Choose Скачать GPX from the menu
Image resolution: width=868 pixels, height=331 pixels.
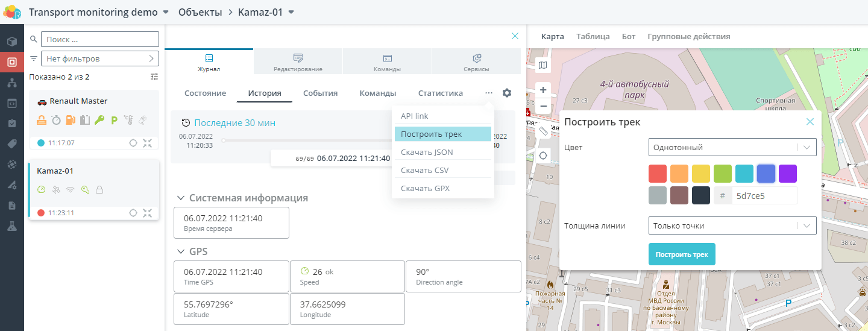(x=443, y=188)
